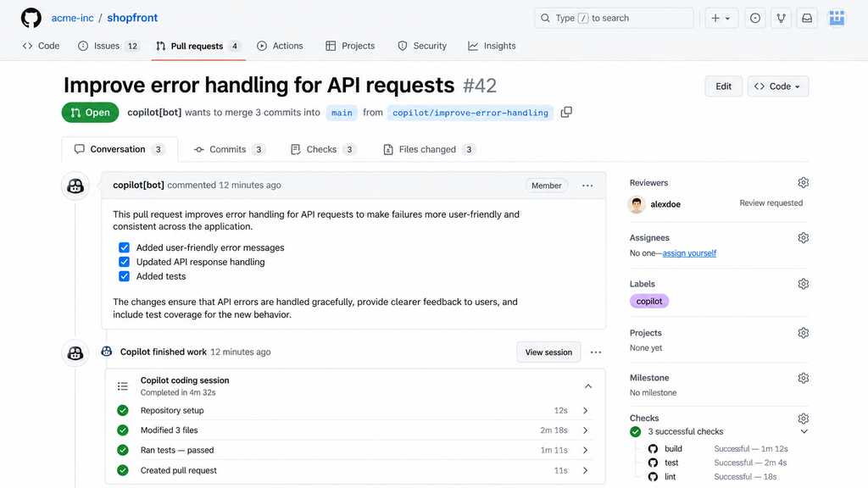
Task: Click the Created pull request success icon
Action: point(123,470)
